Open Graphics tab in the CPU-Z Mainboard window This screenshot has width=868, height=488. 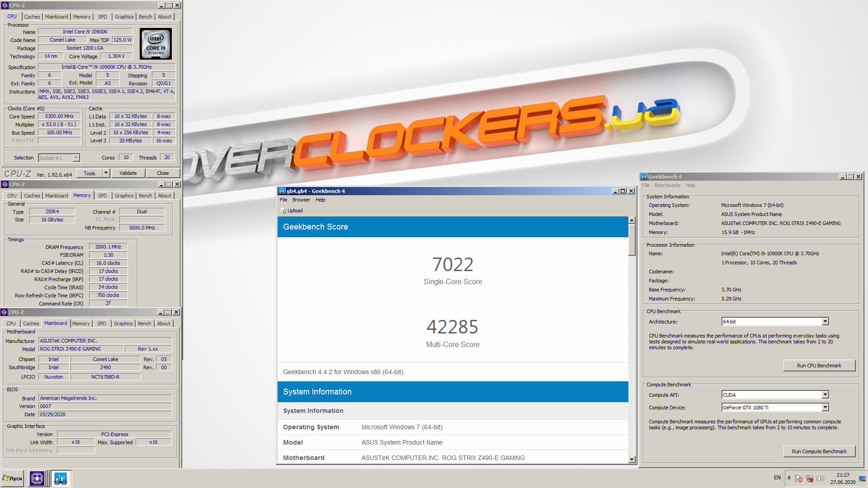[x=123, y=324]
